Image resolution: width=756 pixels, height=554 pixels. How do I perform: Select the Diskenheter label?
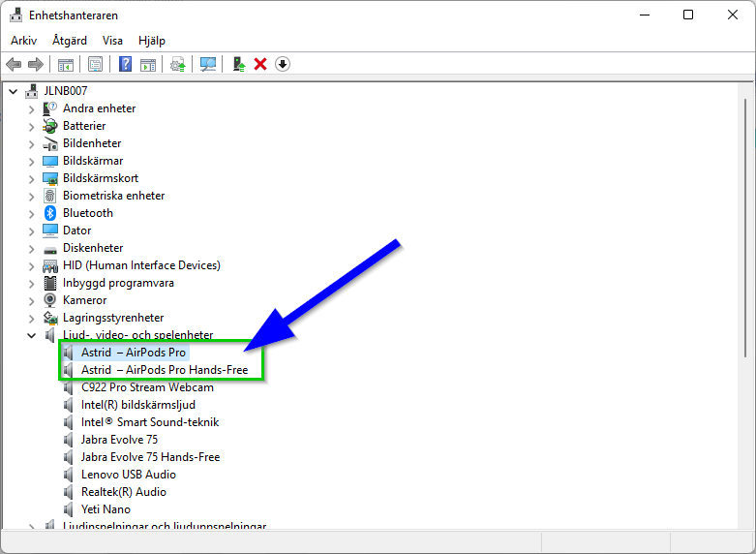(93, 248)
